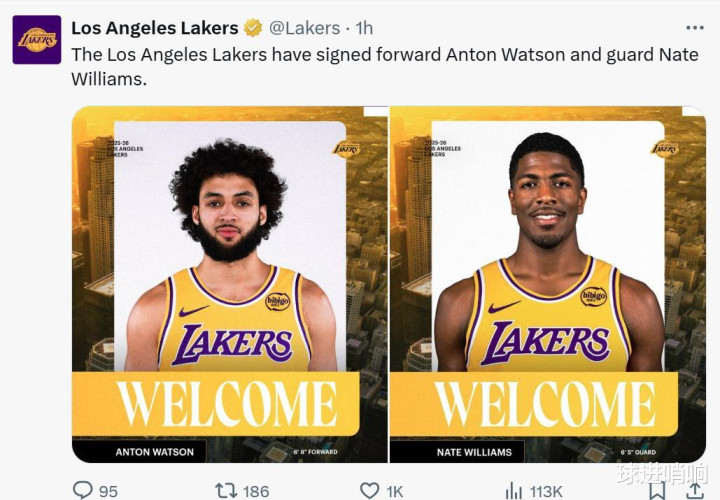Click the 186 reposts count
Screen dimensions: 720x500
pos(256,491)
